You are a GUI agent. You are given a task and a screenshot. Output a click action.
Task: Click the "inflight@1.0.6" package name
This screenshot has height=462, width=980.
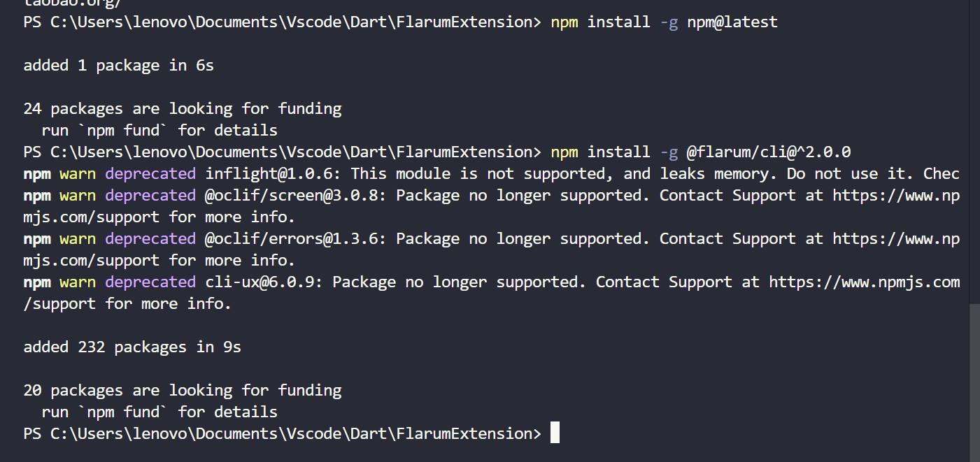[x=274, y=174]
